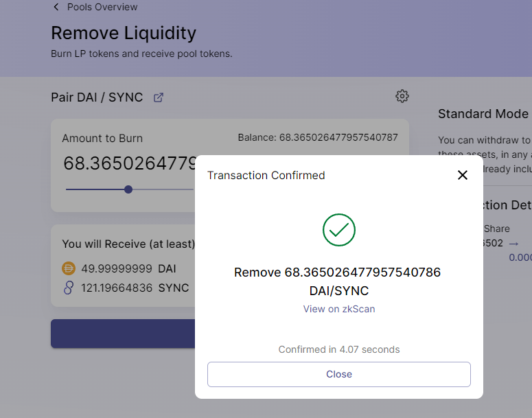Screen dimensions: 532x418
Task: Click the Remove Liquidity heading
Action: pos(124,33)
